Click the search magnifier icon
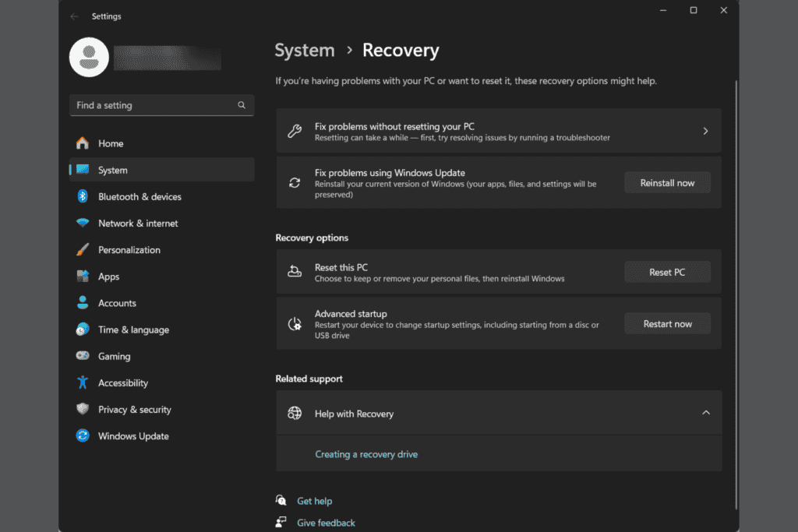 click(x=242, y=105)
